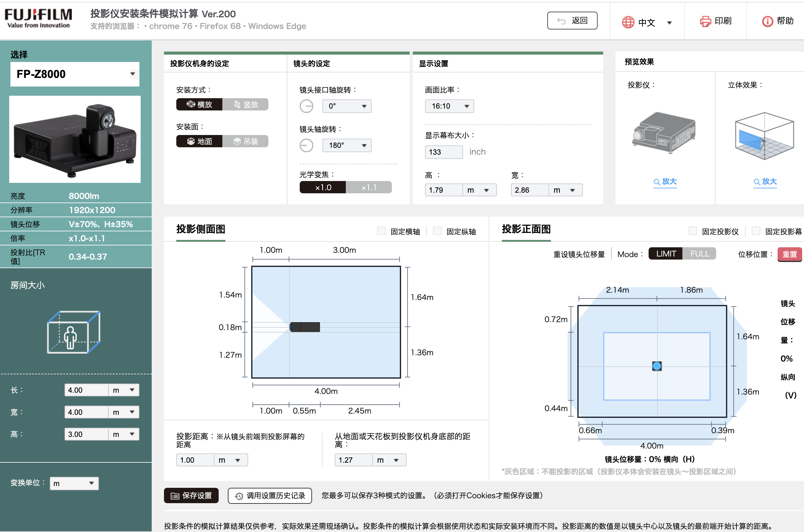
Task: Click the room size cube icon
Action: pyautogui.click(x=73, y=333)
